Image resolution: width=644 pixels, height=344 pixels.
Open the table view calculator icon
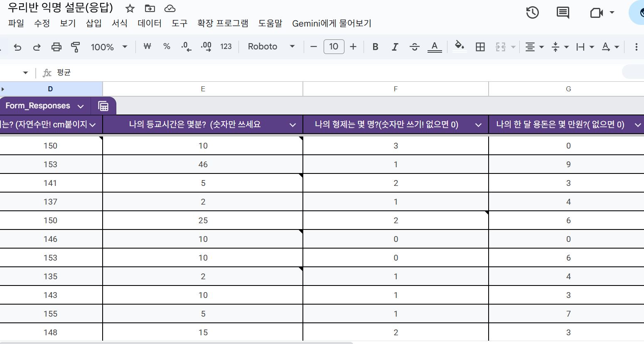103,106
